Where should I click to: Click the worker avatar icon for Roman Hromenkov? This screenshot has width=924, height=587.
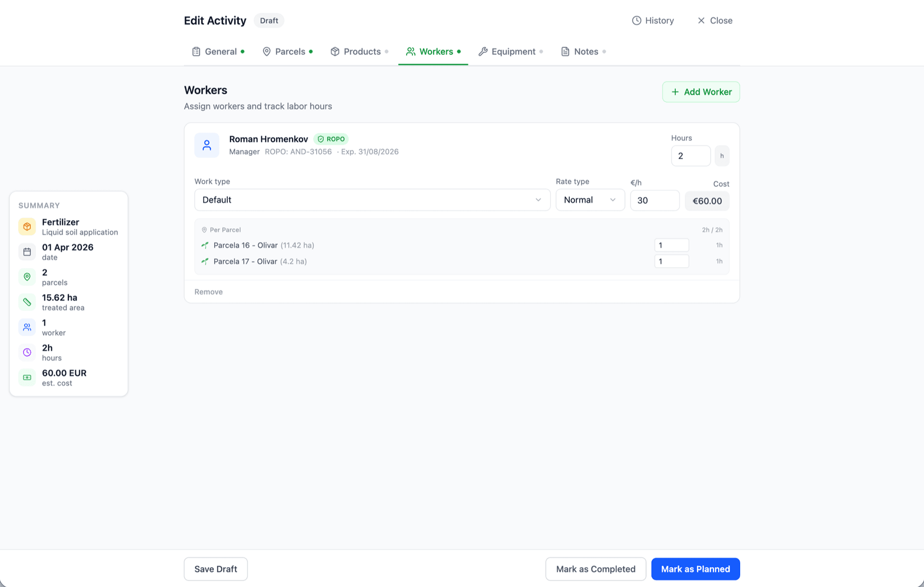click(206, 145)
